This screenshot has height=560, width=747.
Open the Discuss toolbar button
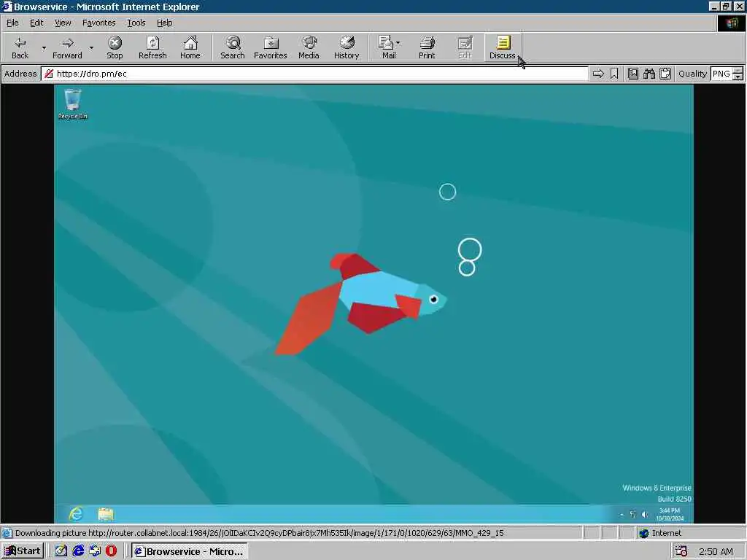coord(503,47)
